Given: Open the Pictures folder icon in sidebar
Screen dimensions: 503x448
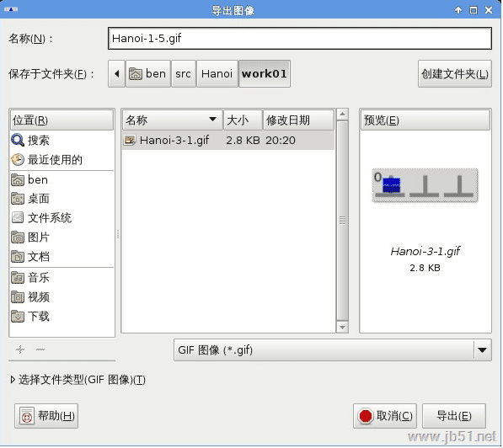Looking at the screenshot, I should [18, 237].
